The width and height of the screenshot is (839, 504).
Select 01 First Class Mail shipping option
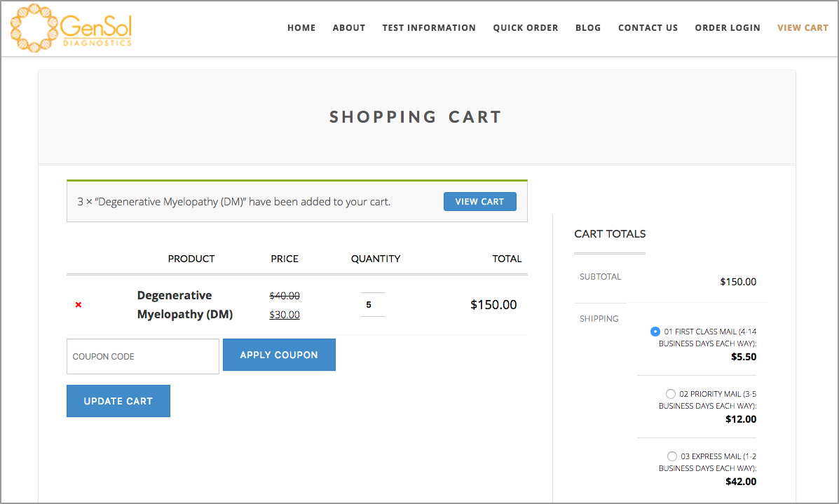[x=655, y=331]
